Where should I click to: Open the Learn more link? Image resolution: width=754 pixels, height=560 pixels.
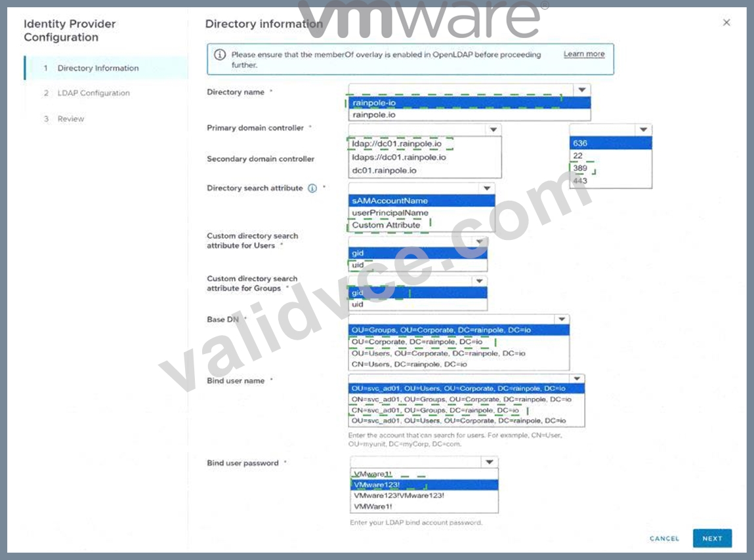(584, 54)
